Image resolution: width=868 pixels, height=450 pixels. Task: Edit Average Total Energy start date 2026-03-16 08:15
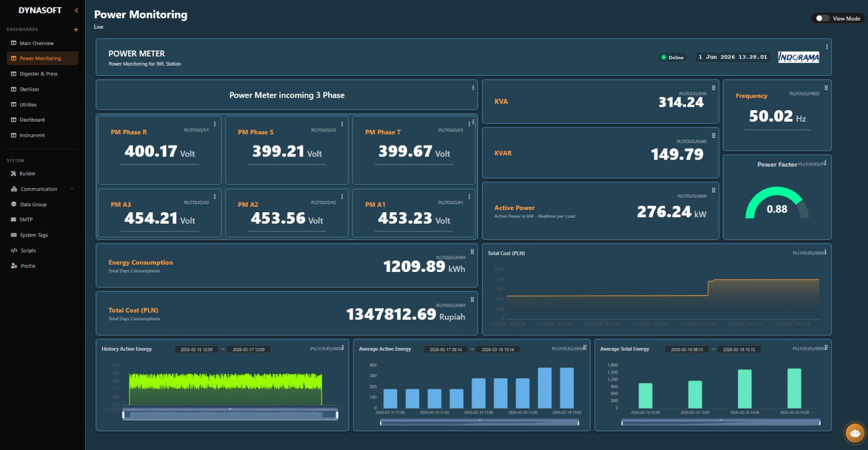click(687, 350)
